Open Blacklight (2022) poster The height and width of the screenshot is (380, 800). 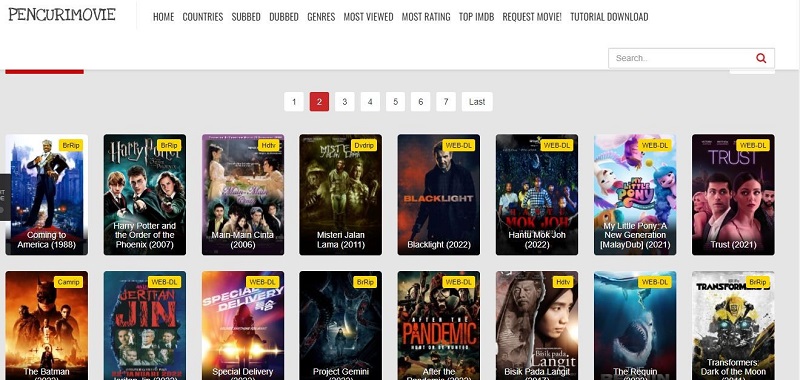(439, 194)
